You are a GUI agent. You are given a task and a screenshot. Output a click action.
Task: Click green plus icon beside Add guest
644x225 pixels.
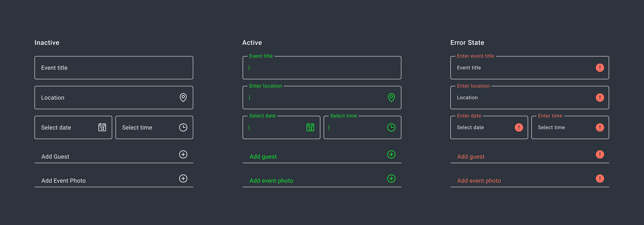(391, 154)
